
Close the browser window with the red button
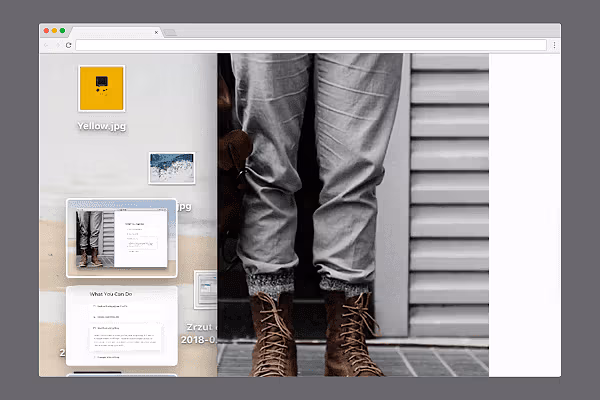tap(47, 31)
